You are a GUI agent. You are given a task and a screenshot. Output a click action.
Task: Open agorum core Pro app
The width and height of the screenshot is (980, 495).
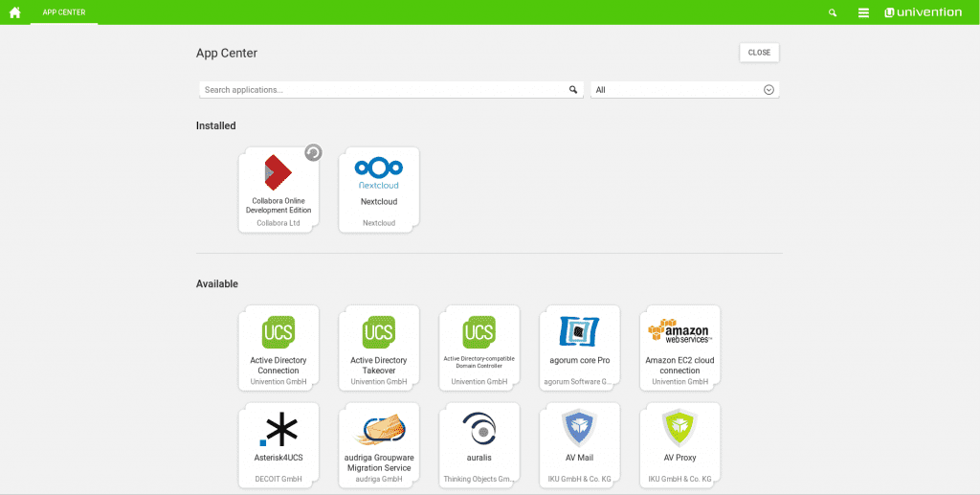tap(579, 349)
